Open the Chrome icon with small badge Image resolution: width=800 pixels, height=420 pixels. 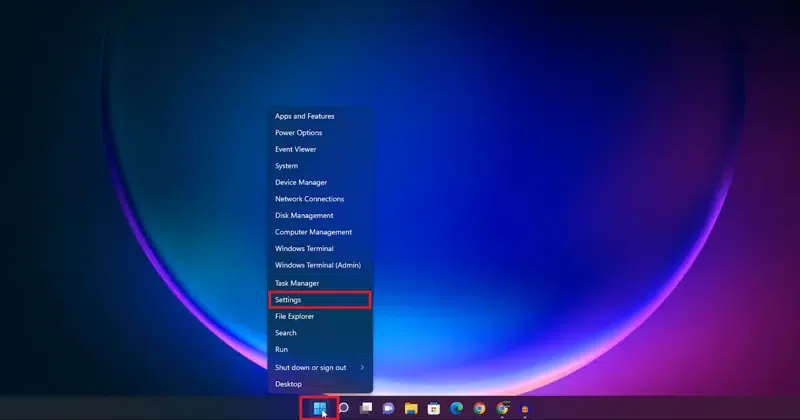click(x=502, y=408)
